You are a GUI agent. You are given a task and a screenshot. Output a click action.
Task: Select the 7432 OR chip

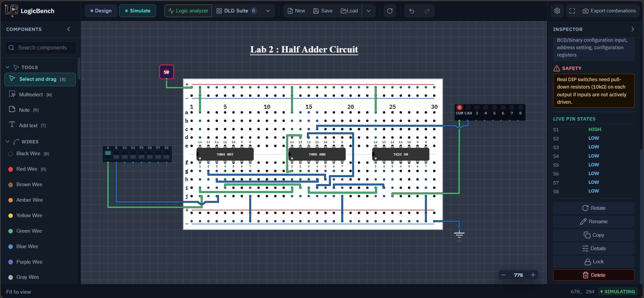tap(401, 154)
